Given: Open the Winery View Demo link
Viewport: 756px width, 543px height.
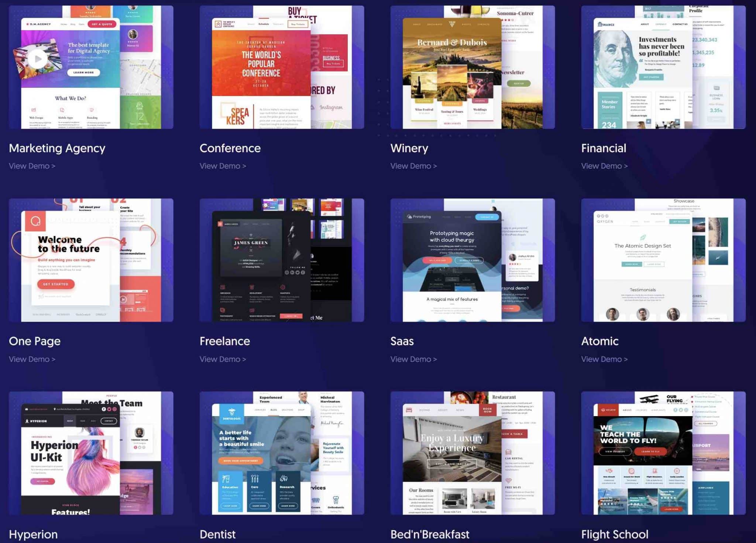Looking at the screenshot, I should (413, 166).
